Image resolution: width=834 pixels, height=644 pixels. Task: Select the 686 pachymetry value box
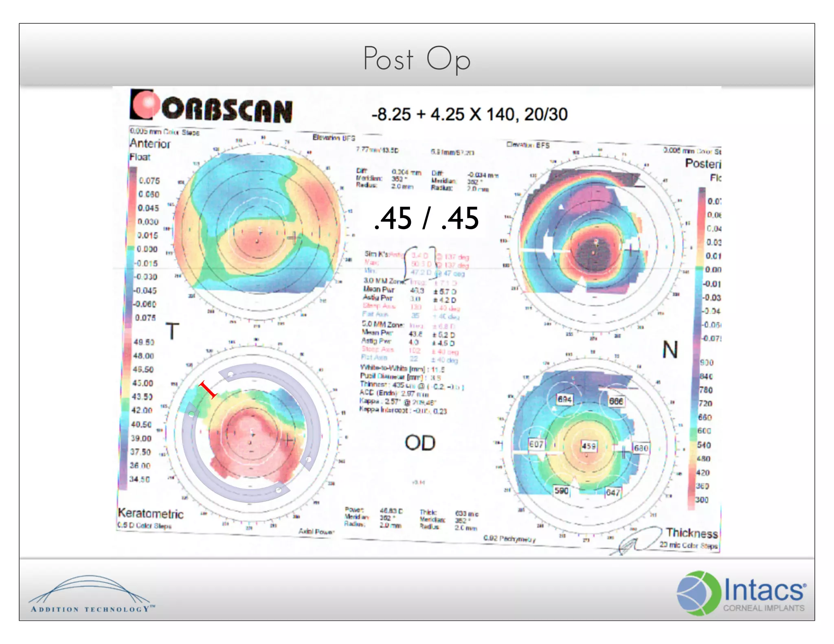tap(616, 401)
